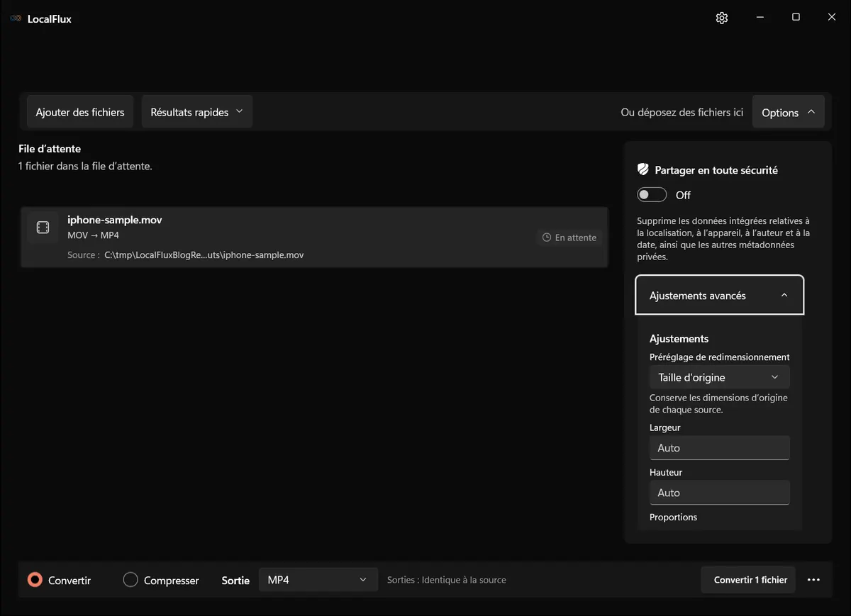
Task: Click 'Sorties : Identique à la source' text
Action: point(447,580)
